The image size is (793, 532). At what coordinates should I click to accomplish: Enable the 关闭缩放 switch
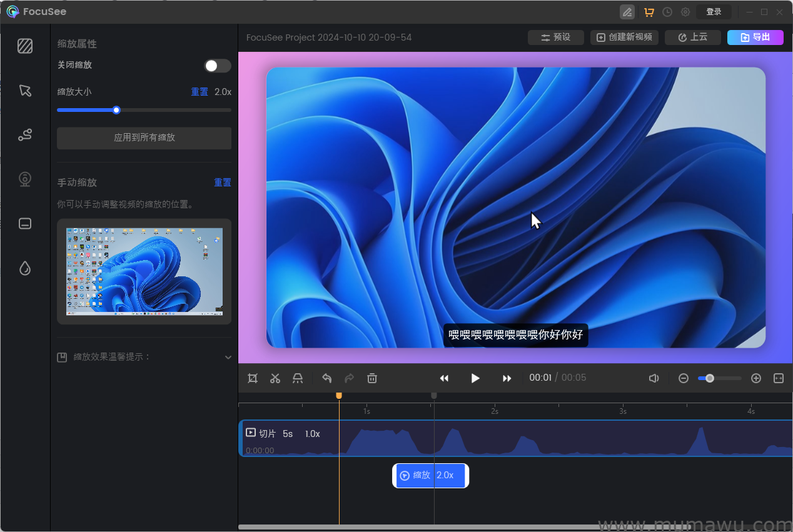click(x=217, y=65)
